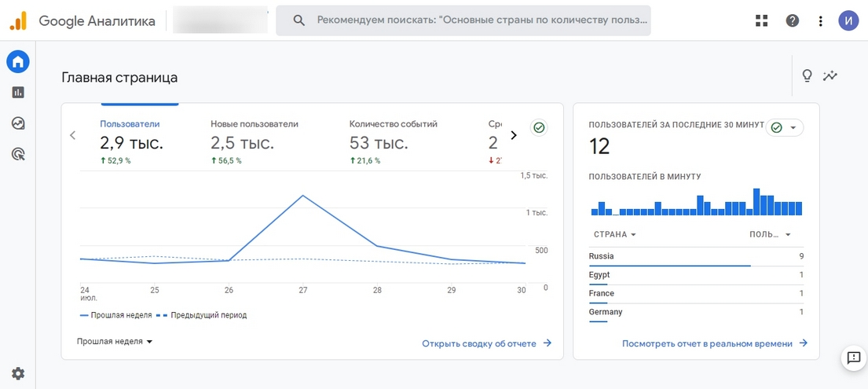Expand the Прошлая неделя date range dropdown
This screenshot has height=389, width=868.
(115, 342)
